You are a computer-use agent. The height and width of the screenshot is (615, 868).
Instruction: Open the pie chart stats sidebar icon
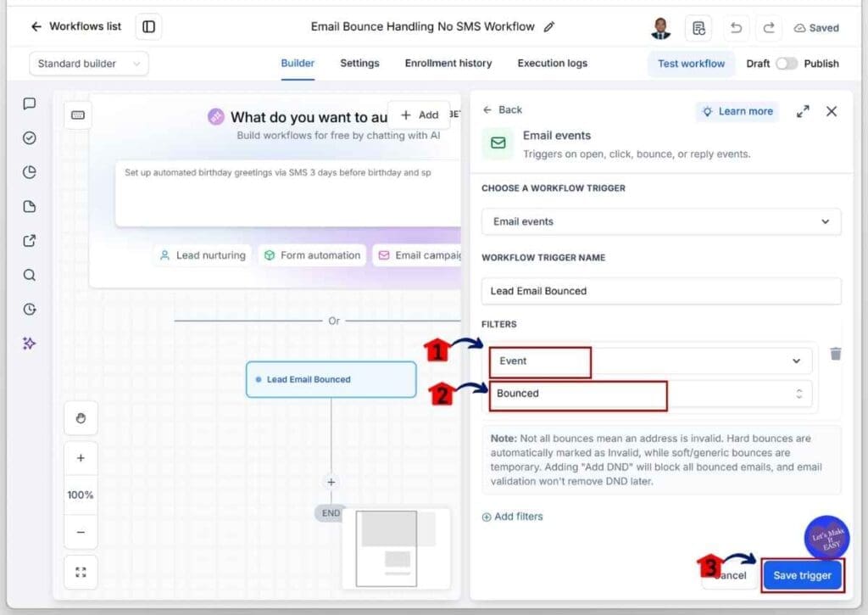[30, 172]
